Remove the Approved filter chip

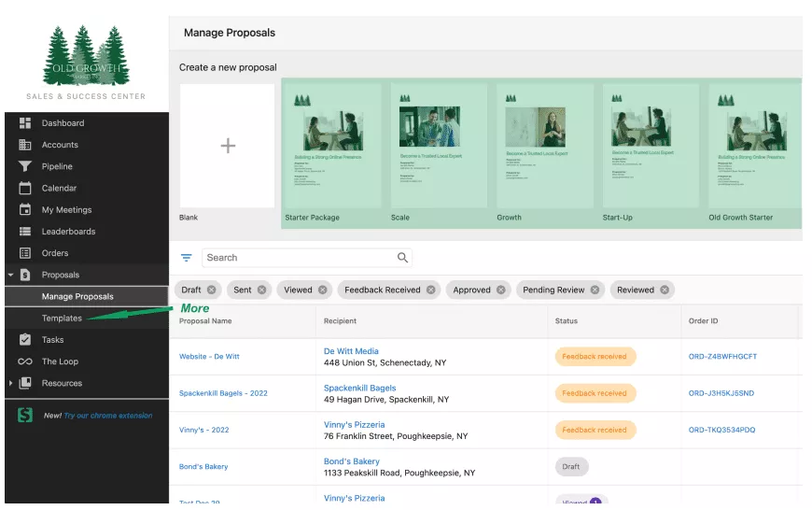point(501,290)
